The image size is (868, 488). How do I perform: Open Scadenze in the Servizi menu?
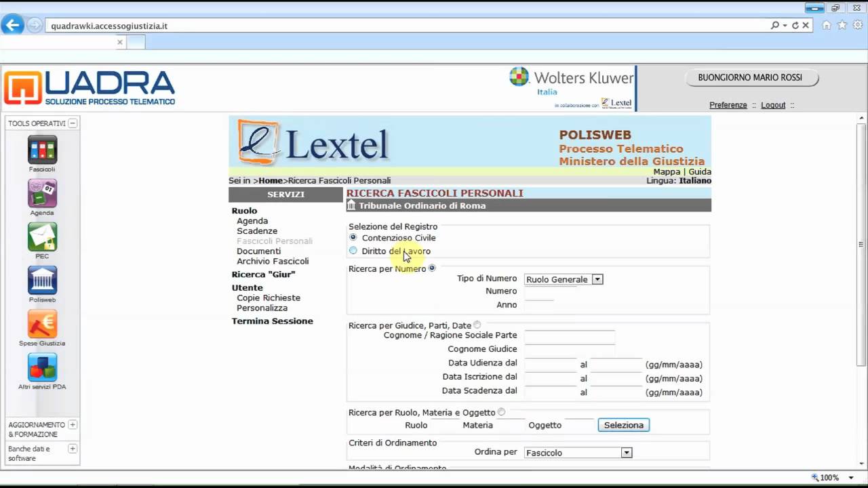click(257, 231)
